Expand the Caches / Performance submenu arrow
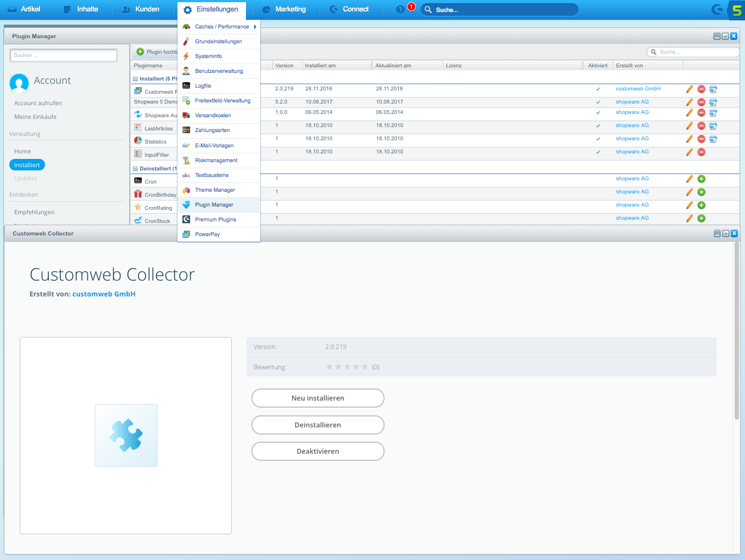745x560 pixels. coord(255,26)
